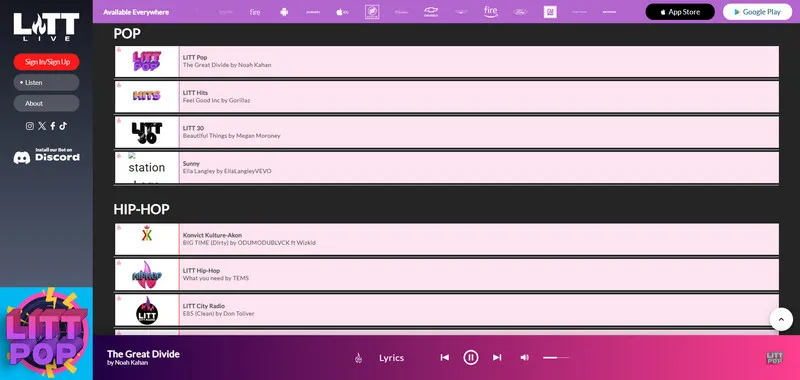
Task: Click the Buick square logo in top bar
Action: click(x=372, y=12)
